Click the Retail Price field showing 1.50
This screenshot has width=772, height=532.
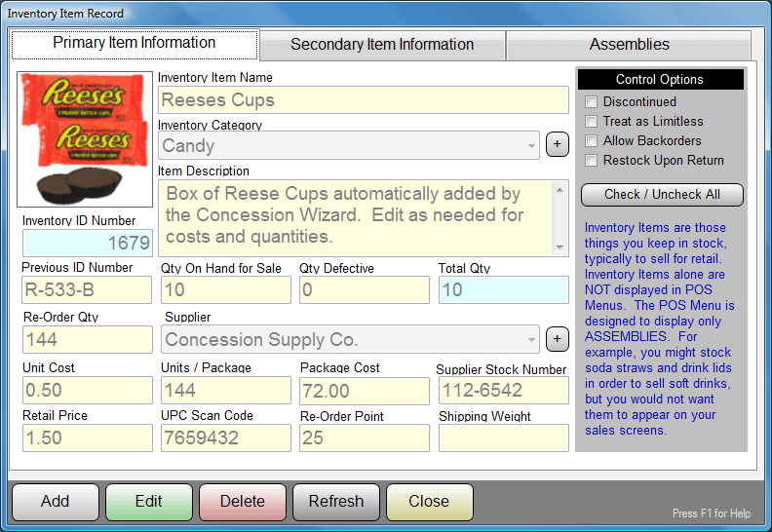tap(88, 438)
